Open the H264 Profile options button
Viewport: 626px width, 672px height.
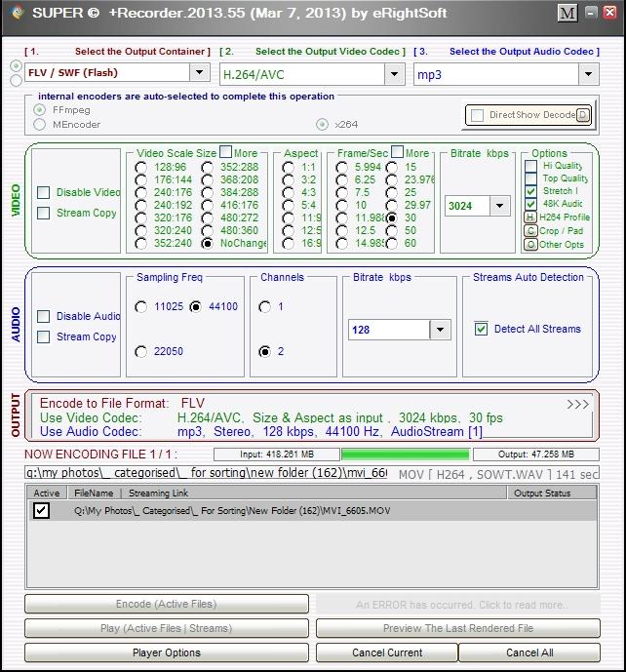click(x=530, y=217)
